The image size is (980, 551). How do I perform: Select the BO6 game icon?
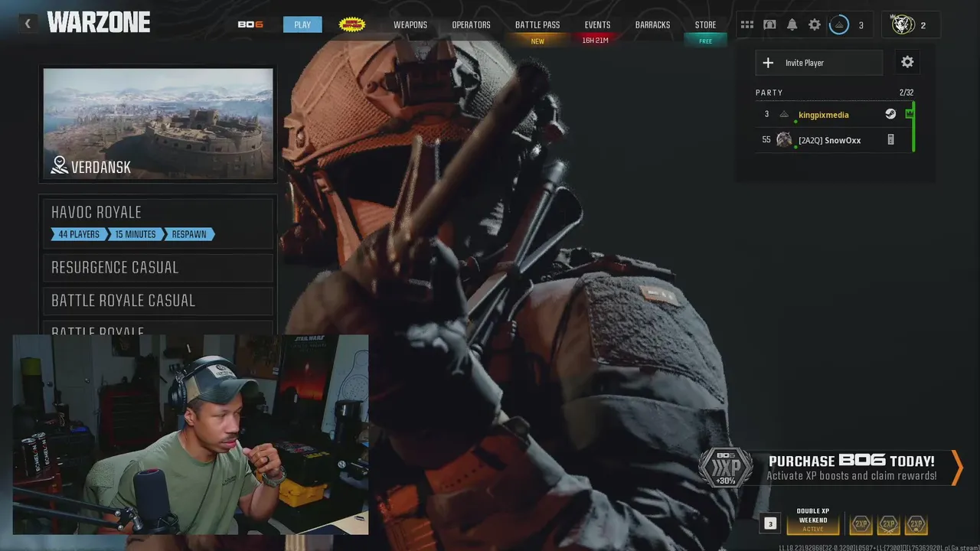coord(250,24)
